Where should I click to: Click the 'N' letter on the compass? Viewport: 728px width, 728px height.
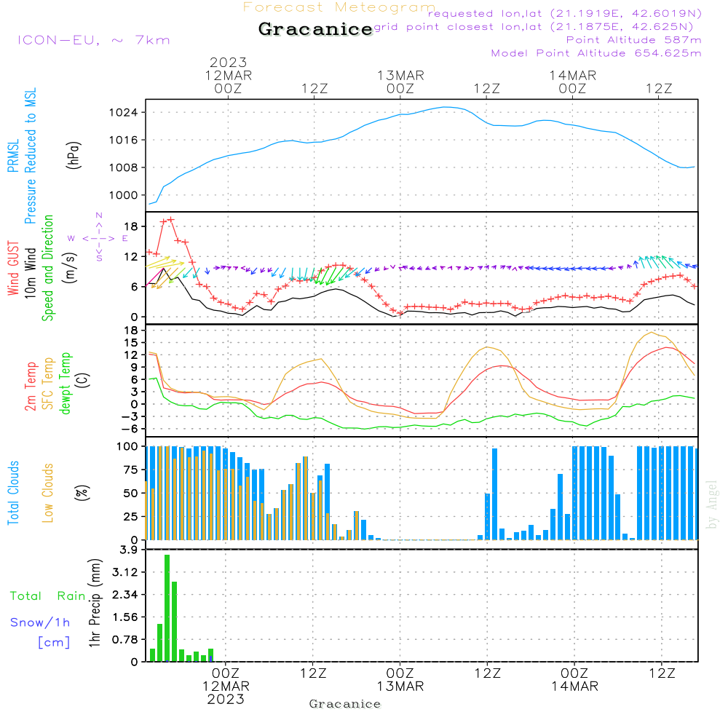(x=99, y=215)
